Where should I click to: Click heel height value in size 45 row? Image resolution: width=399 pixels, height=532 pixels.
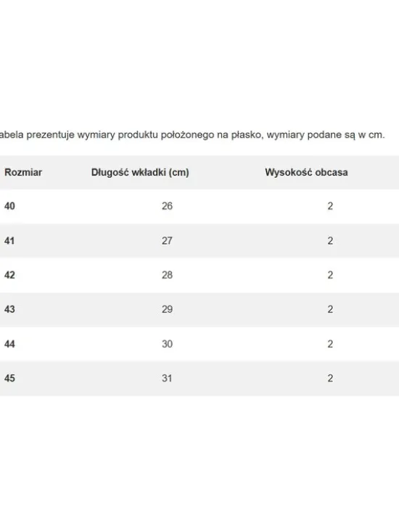[330, 378]
